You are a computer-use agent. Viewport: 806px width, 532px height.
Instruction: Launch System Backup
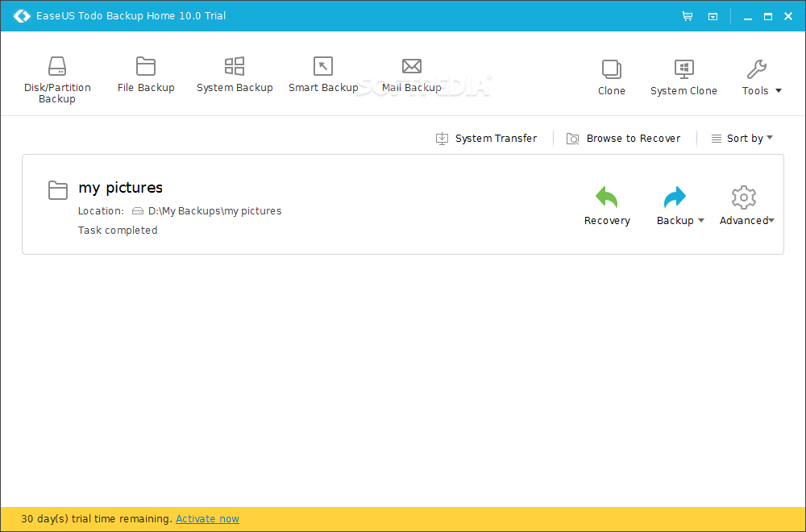[x=235, y=74]
